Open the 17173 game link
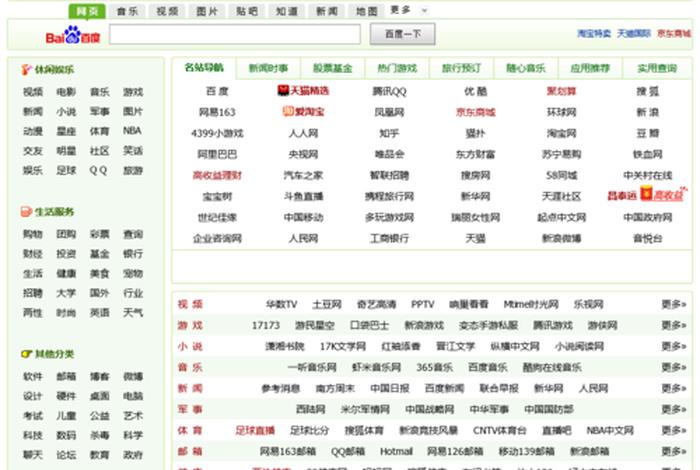Viewport: 700px width, 470px height. [x=266, y=325]
